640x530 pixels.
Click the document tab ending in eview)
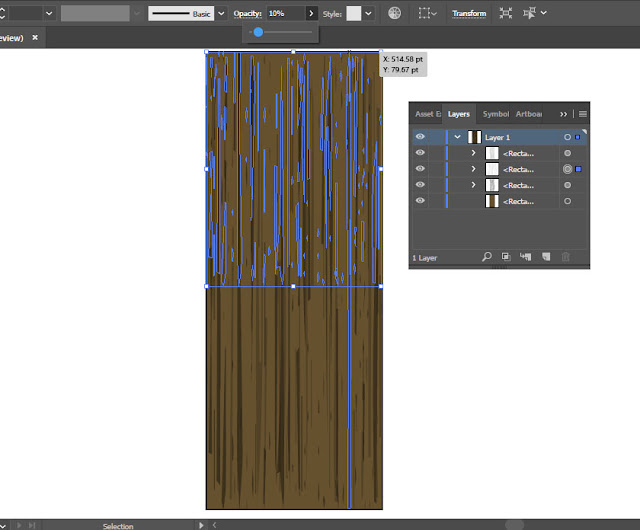point(11,38)
